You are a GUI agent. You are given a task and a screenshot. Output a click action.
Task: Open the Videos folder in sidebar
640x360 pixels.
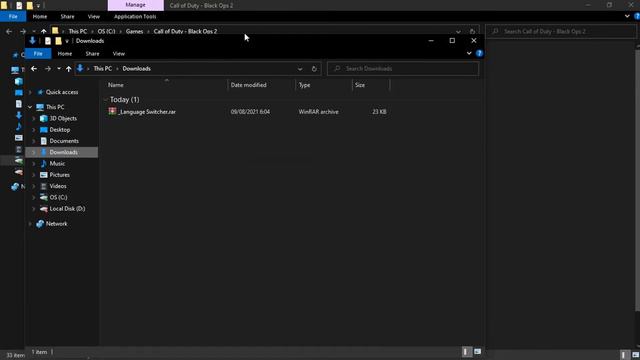pos(58,186)
